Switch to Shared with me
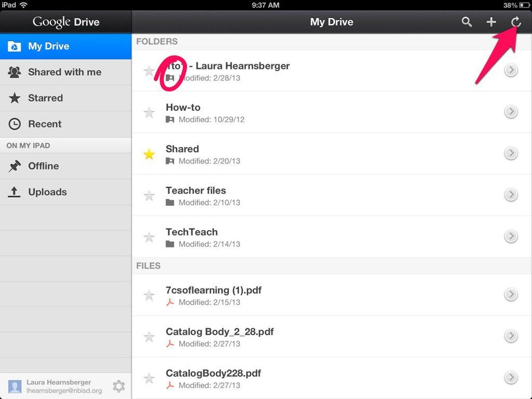Image resolution: width=532 pixels, height=399 pixels. coord(65,72)
